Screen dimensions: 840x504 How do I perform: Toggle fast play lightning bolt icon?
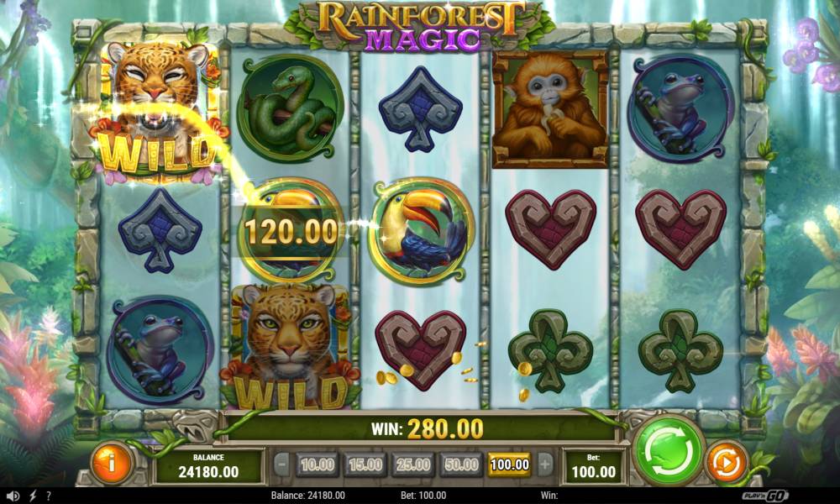33,496
